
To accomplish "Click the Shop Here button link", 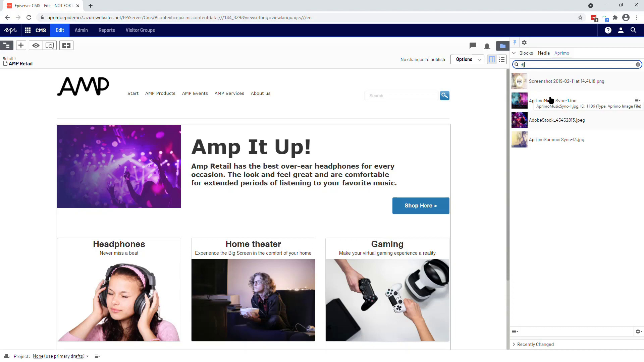I will [x=421, y=205].
